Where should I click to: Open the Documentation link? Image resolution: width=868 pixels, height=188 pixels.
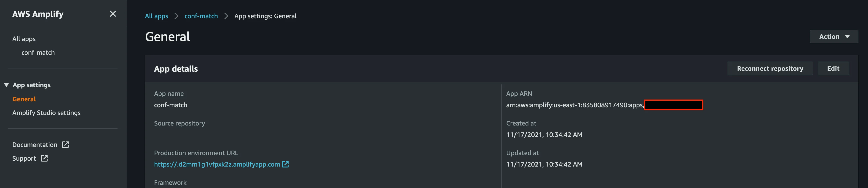pos(35,145)
